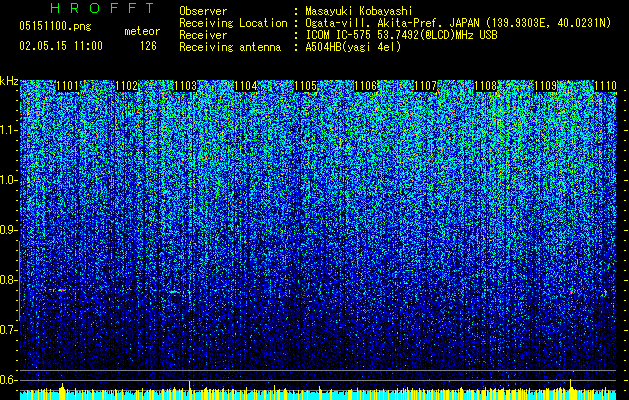Click the kHz axis unit label

[9, 81]
